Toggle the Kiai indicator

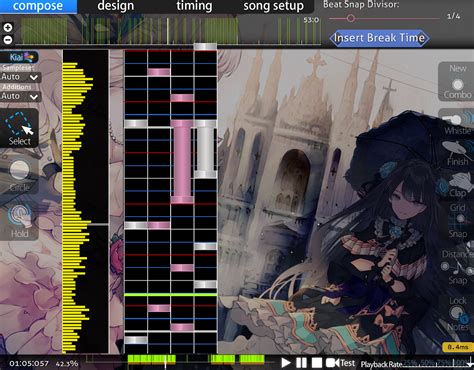(x=20, y=57)
